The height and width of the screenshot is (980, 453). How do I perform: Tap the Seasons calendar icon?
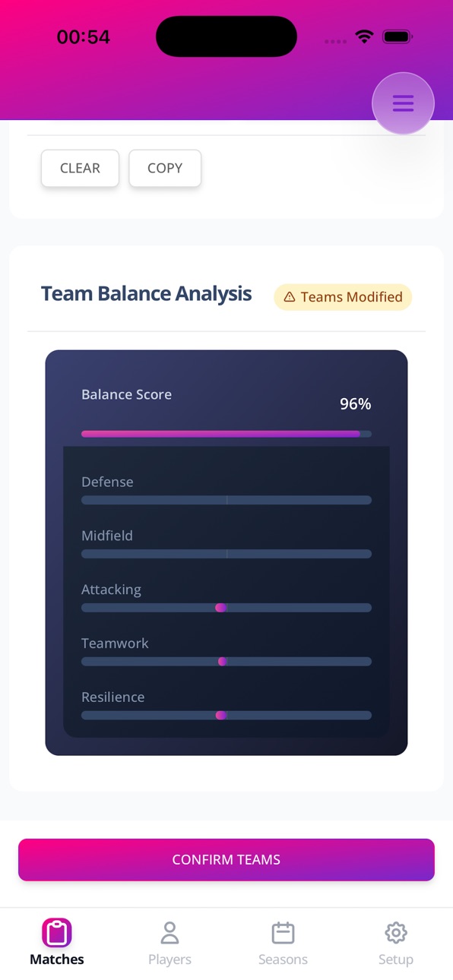click(x=283, y=932)
